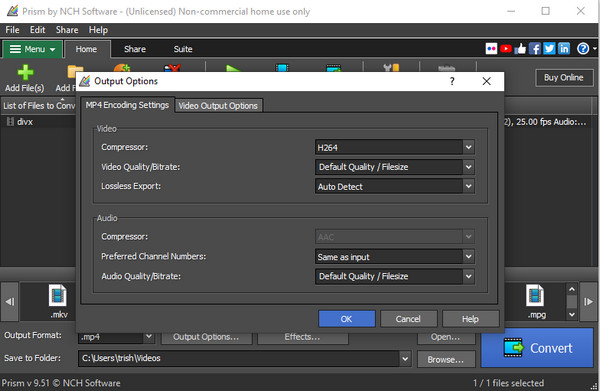The width and height of the screenshot is (600, 391).
Task: Switch to the Share ribbon tab
Action: pos(135,49)
